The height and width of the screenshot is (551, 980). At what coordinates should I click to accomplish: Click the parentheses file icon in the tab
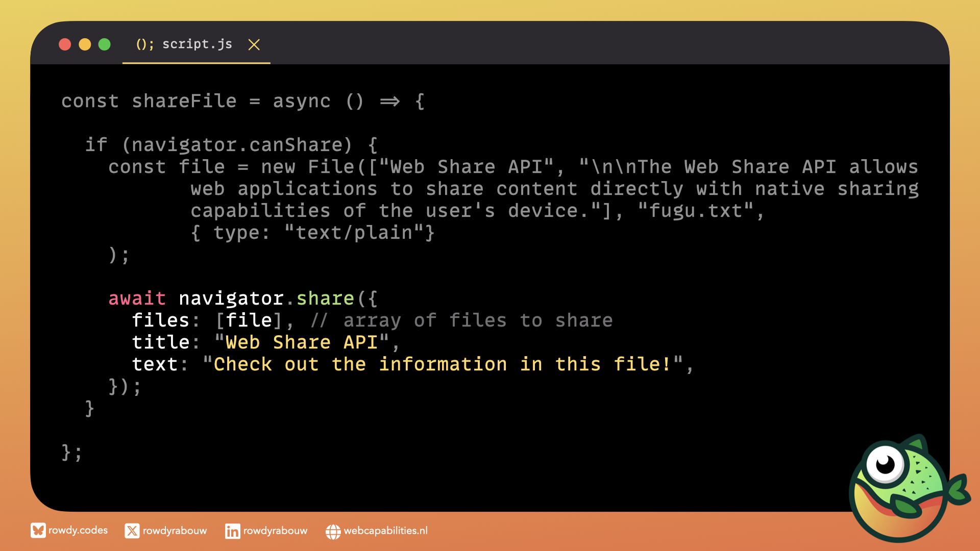tap(144, 44)
